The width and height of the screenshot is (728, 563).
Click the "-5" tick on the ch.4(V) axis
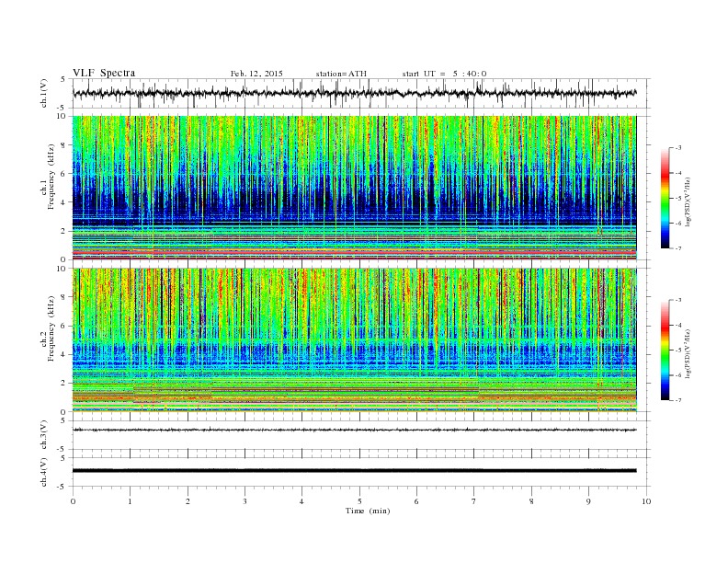pos(63,487)
